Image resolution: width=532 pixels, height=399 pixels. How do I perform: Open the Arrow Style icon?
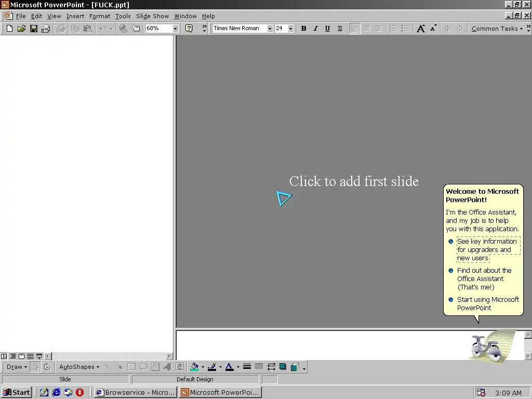pos(271,367)
